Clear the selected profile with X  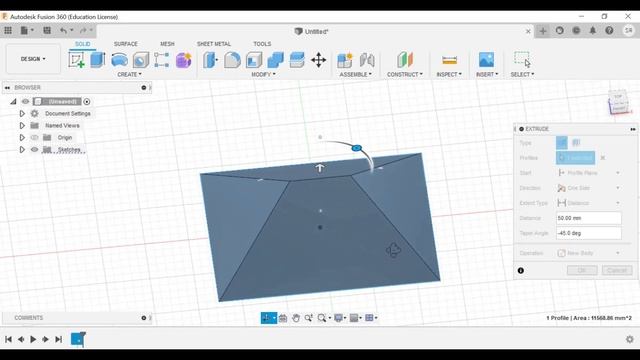click(x=602, y=158)
